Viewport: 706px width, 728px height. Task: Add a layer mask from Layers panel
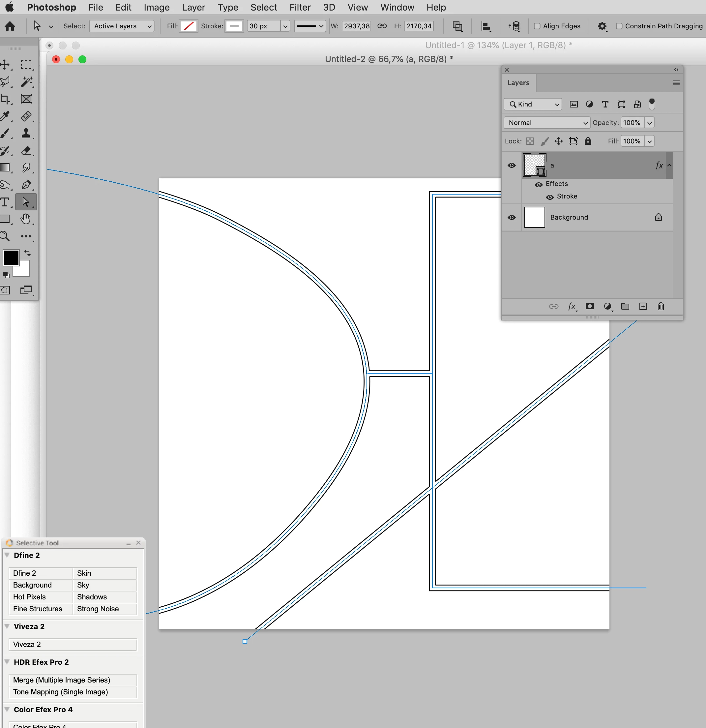pos(589,306)
